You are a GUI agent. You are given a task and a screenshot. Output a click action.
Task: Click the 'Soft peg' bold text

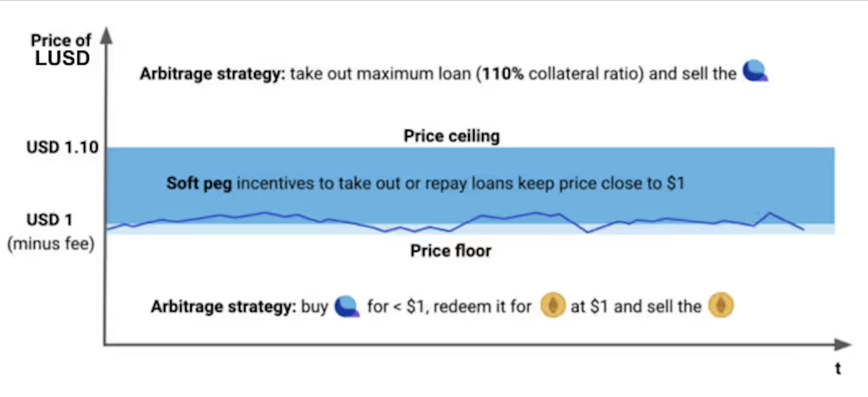tap(199, 183)
